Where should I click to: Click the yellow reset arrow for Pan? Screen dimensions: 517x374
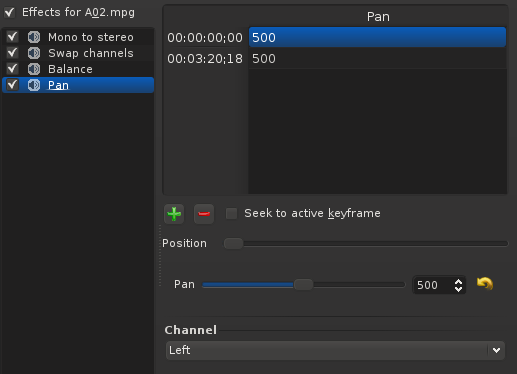[485, 284]
